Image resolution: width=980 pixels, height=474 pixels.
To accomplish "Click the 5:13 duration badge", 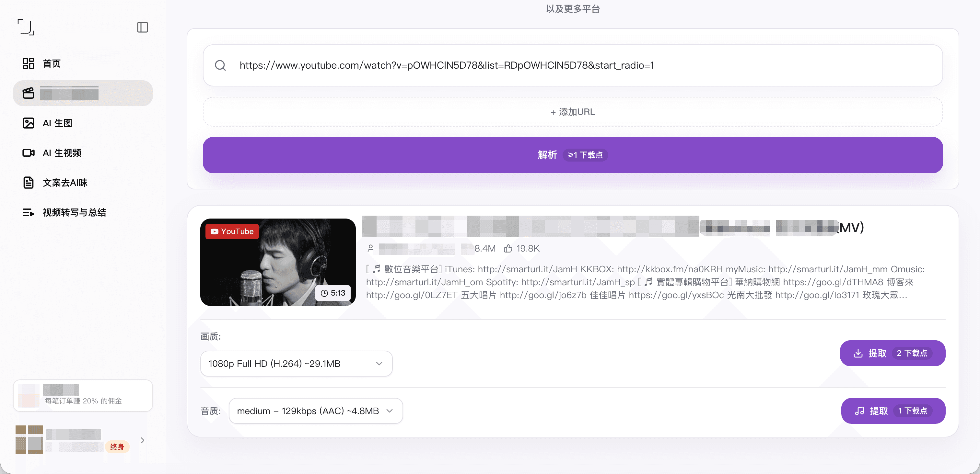I will 333,293.
